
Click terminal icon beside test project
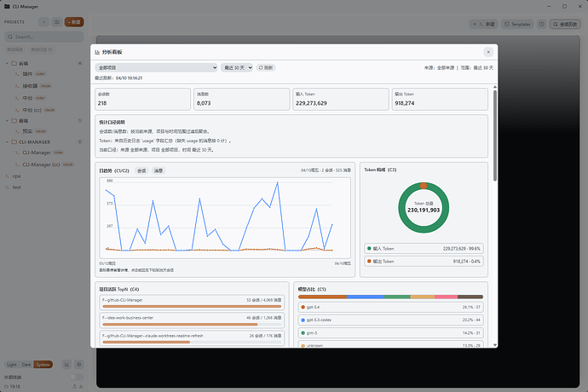pyautogui.click(x=8, y=187)
